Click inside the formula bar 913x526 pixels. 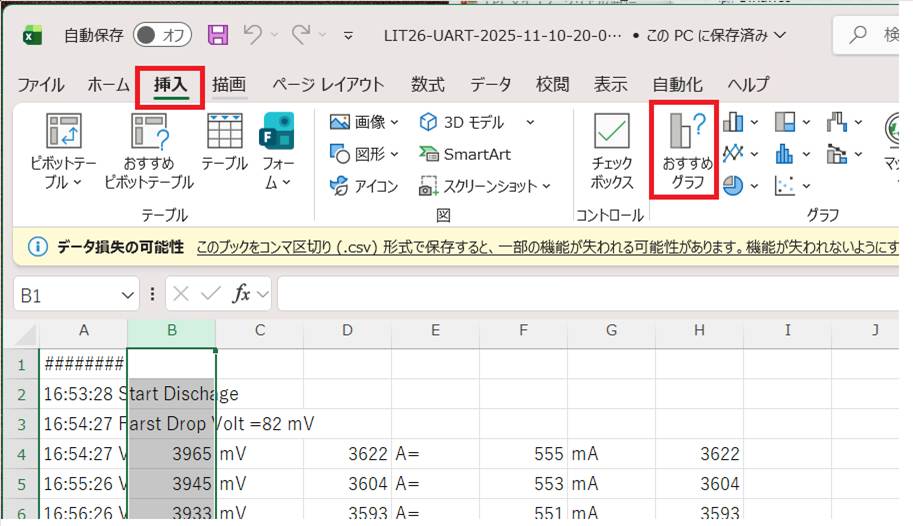590,294
